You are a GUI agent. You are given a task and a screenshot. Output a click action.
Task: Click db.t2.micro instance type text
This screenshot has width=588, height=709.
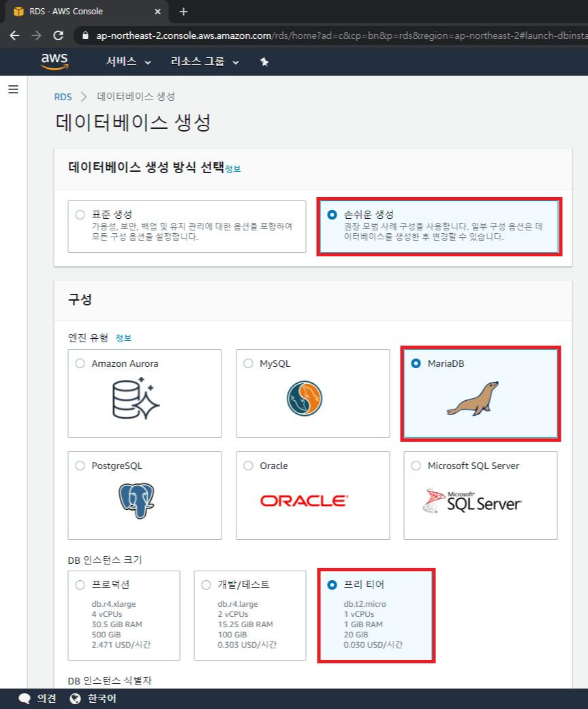point(365,604)
